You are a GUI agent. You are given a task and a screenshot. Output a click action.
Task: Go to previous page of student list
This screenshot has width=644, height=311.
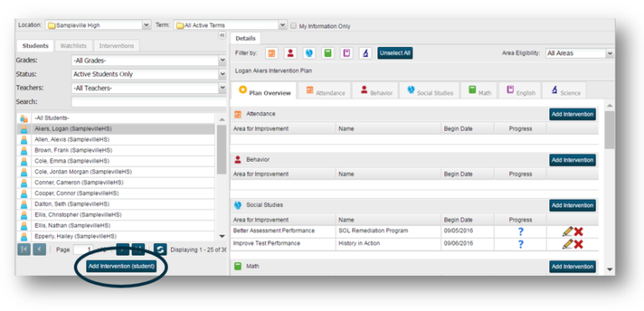(39, 249)
